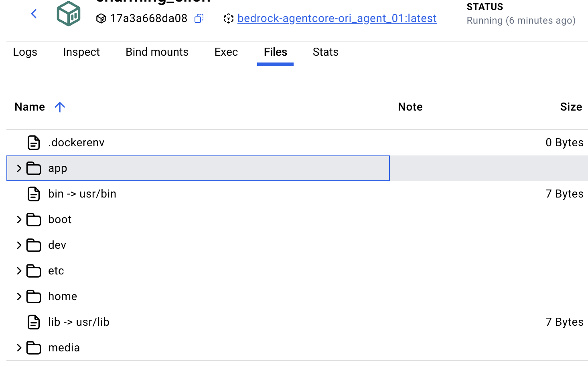Expand the dev folder
588x367 pixels.
pos(18,245)
